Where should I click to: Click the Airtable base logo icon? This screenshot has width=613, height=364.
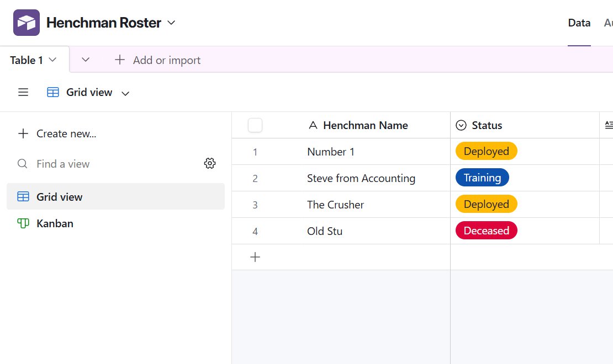(27, 23)
